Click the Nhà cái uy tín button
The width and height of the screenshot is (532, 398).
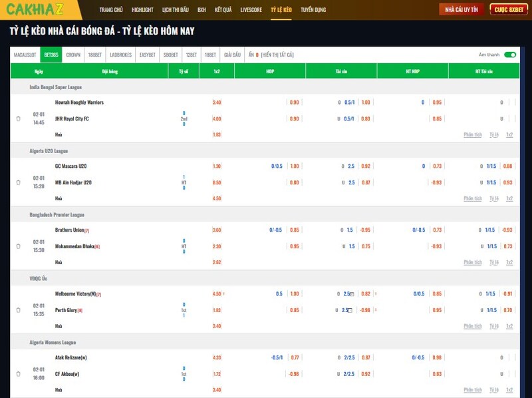[x=462, y=10]
